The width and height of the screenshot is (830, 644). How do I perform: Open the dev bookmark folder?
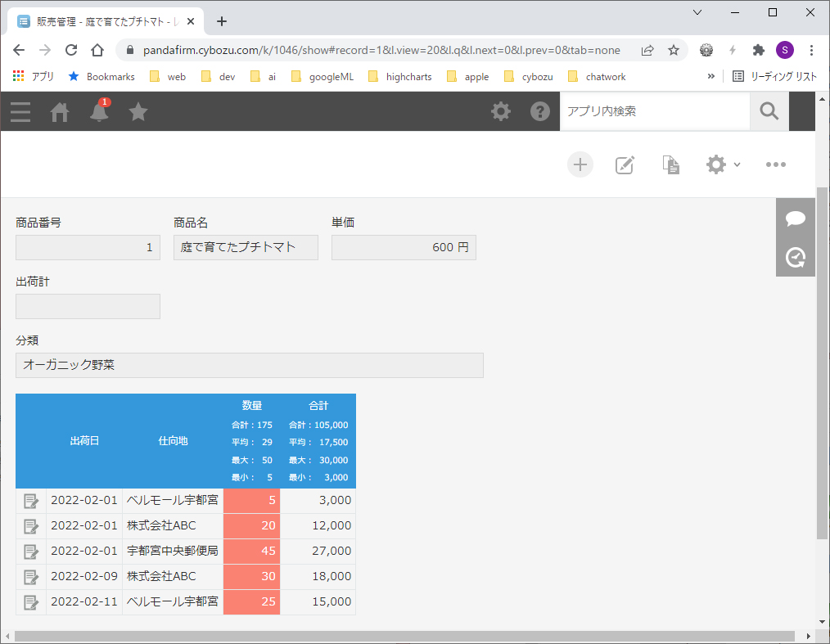(x=219, y=77)
